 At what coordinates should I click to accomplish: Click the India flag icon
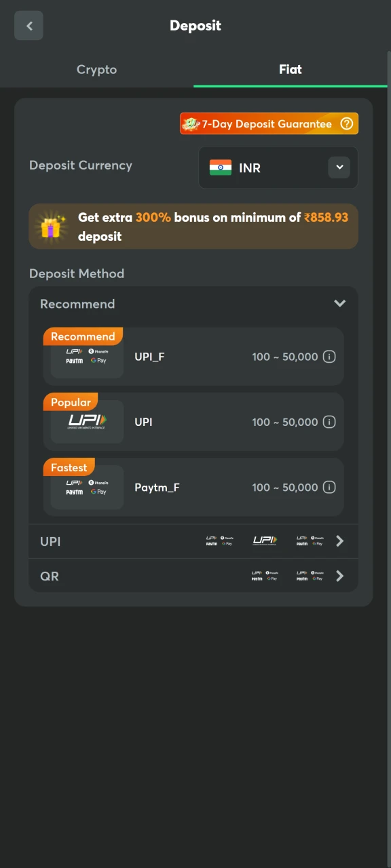221,167
